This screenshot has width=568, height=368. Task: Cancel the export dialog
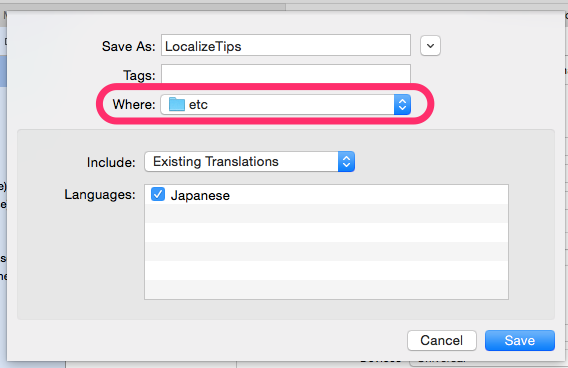(442, 340)
